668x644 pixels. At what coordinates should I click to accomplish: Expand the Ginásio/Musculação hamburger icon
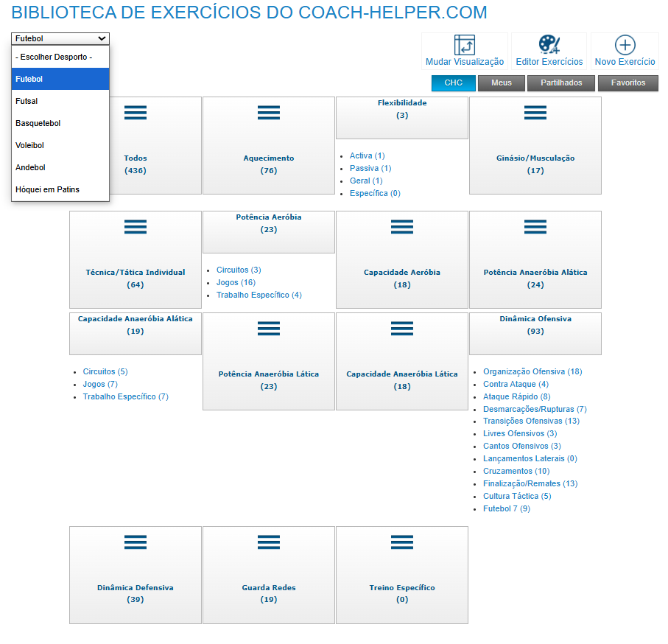pyautogui.click(x=535, y=113)
